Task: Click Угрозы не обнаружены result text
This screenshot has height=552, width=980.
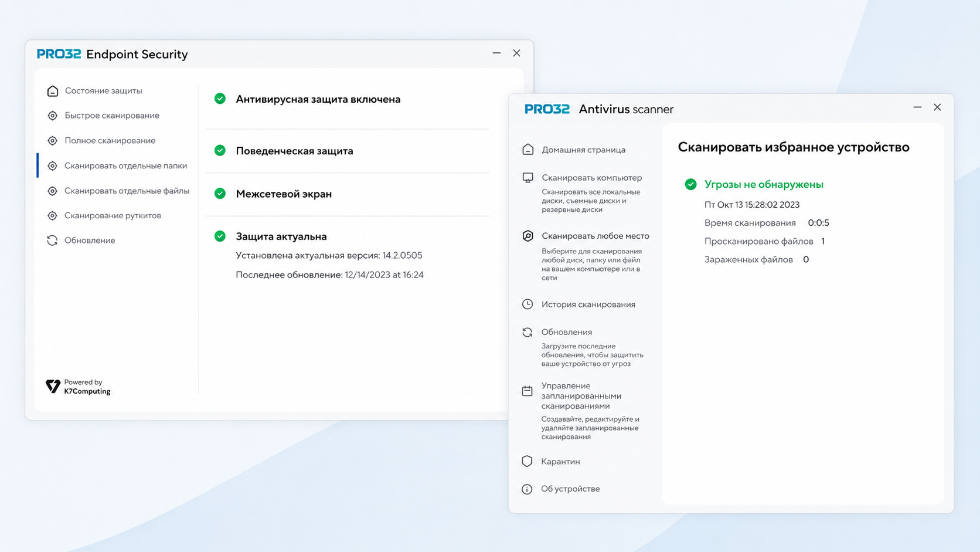Action: point(764,184)
